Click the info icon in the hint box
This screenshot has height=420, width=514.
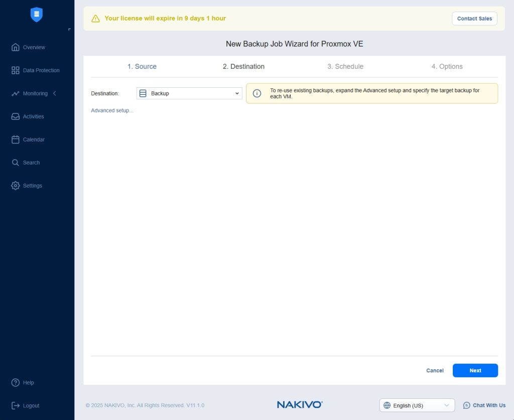point(257,93)
